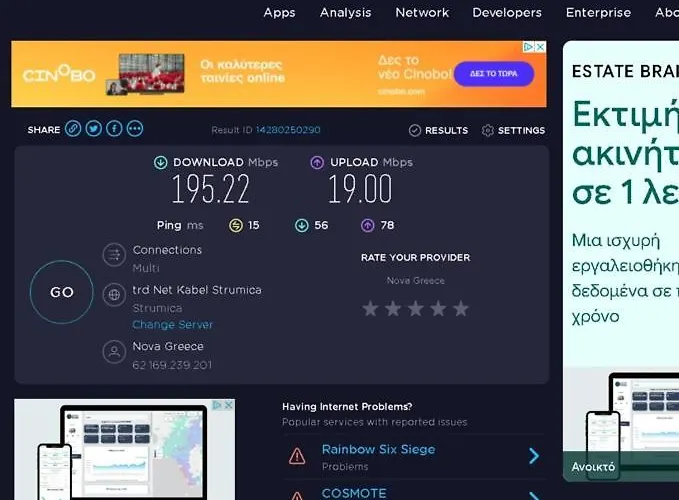Open Results with the checkmark icon
The width and height of the screenshot is (679, 500).
tap(438, 130)
